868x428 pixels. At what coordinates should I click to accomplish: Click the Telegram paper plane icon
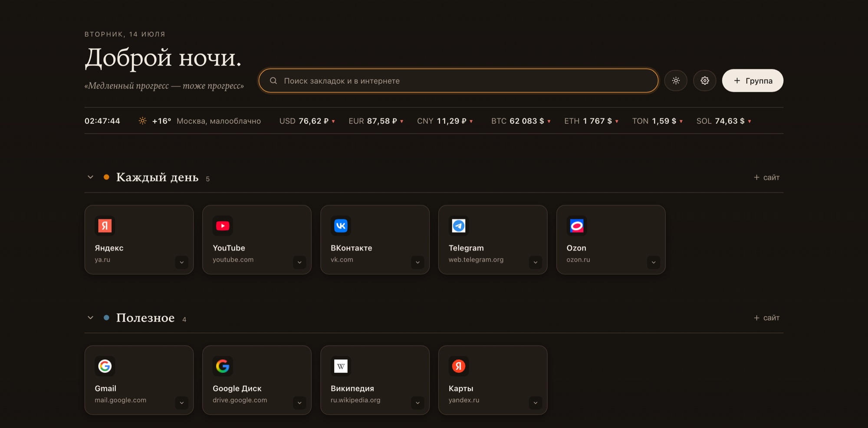[x=459, y=226]
